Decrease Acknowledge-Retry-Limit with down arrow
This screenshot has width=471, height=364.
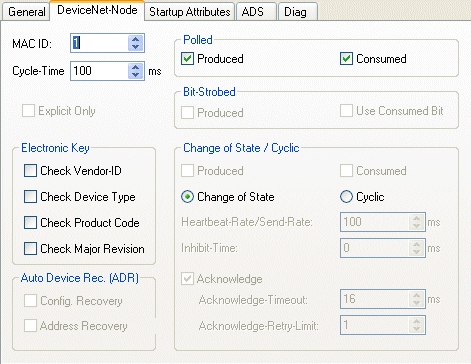pyautogui.click(x=417, y=329)
